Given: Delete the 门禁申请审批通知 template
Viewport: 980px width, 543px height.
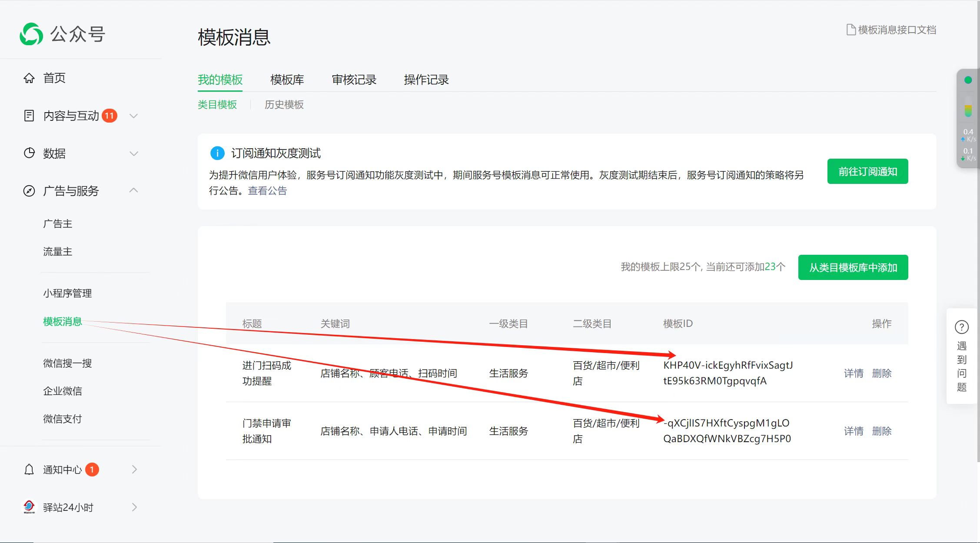Looking at the screenshot, I should 881,431.
